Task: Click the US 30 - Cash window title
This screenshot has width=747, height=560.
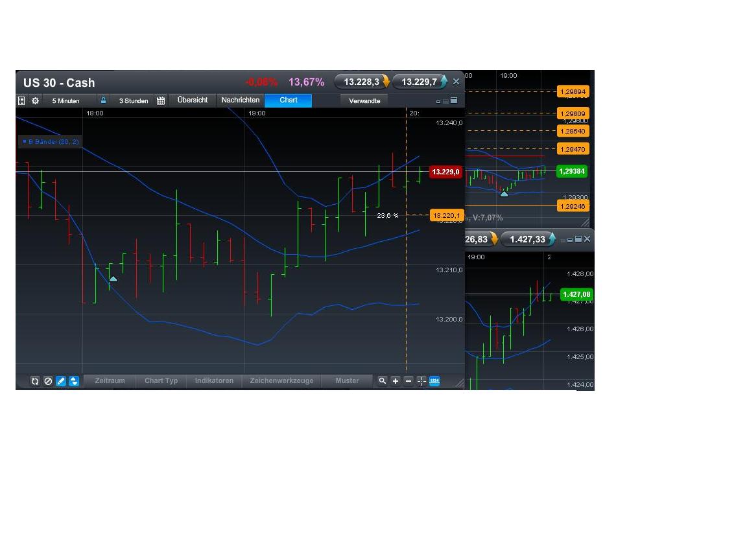Action: 59,83
